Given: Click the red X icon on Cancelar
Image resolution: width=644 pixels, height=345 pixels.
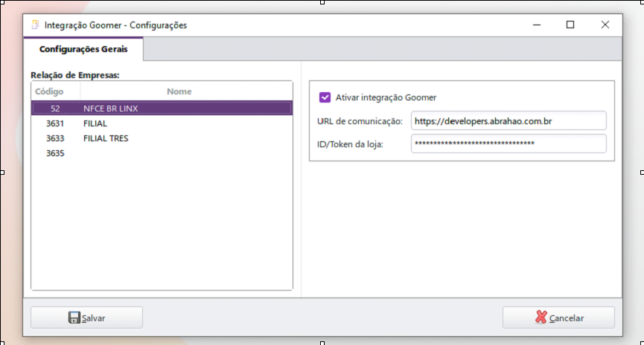Looking at the screenshot, I should (541, 317).
